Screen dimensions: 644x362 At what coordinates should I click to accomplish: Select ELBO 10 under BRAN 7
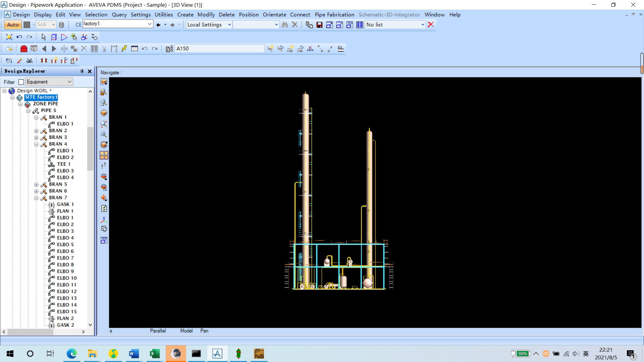67,278
